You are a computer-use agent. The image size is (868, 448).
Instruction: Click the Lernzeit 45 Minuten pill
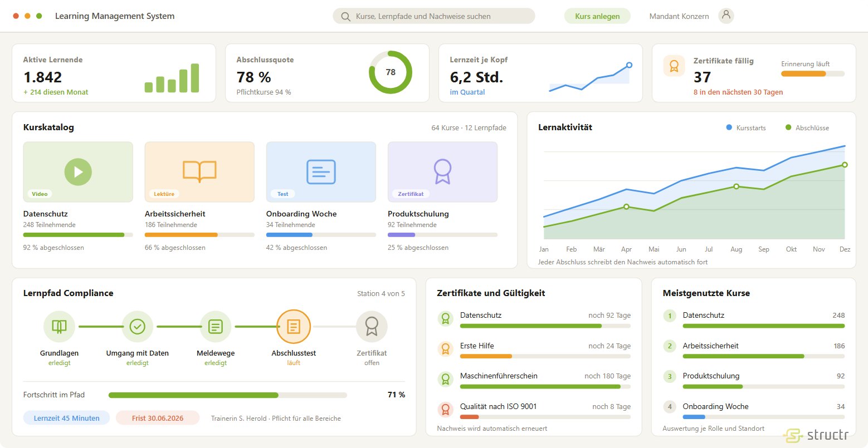(x=67, y=418)
